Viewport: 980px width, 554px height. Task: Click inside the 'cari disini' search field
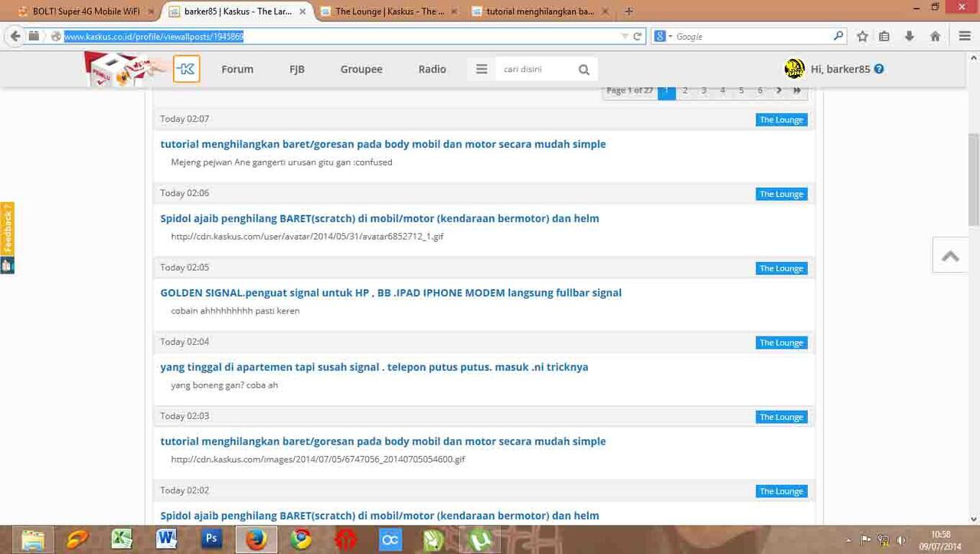(534, 69)
